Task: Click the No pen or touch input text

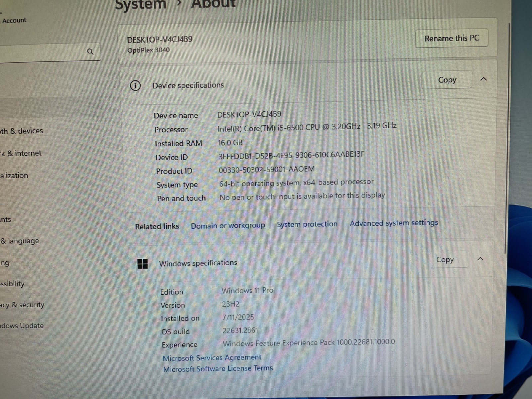Action: (x=302, y=196)
